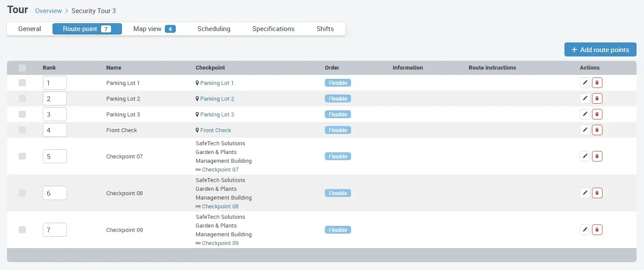Open the Specifications tab
The image size is (644, 270).
[x=273, y=29]
